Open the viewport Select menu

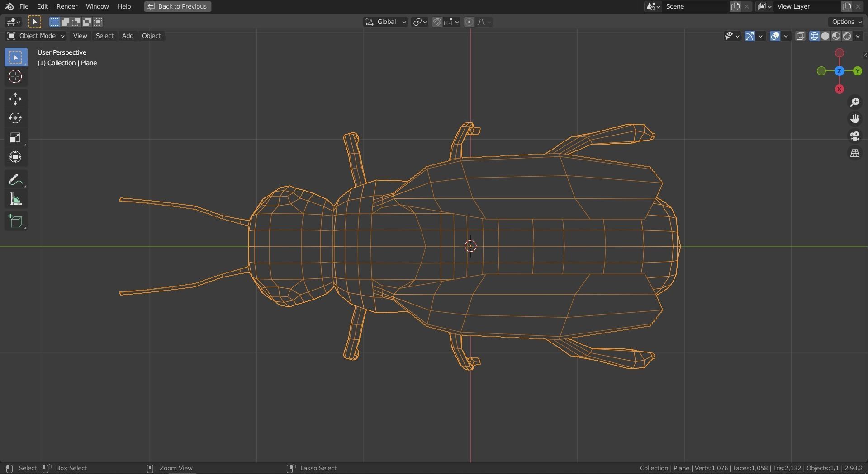(104, 36)
